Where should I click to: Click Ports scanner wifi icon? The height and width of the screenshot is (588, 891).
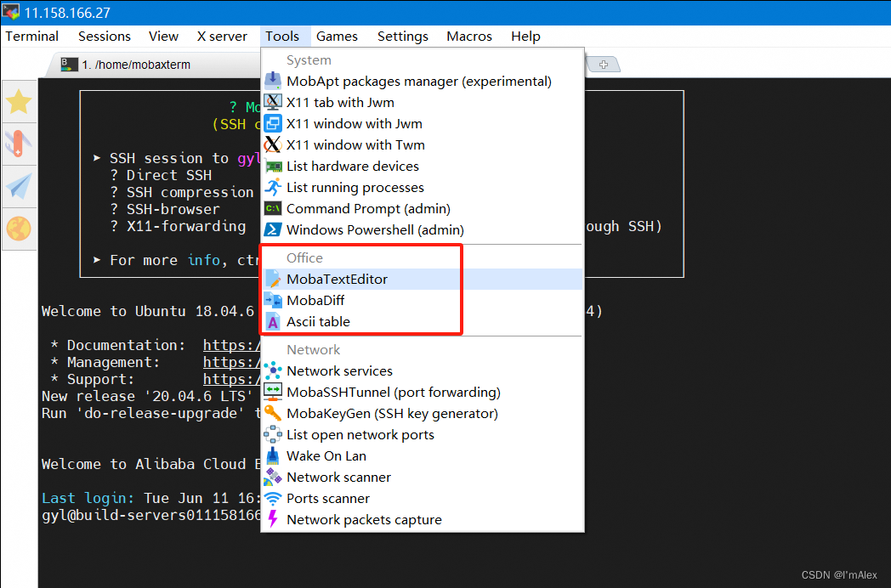[x=273, y=498]
